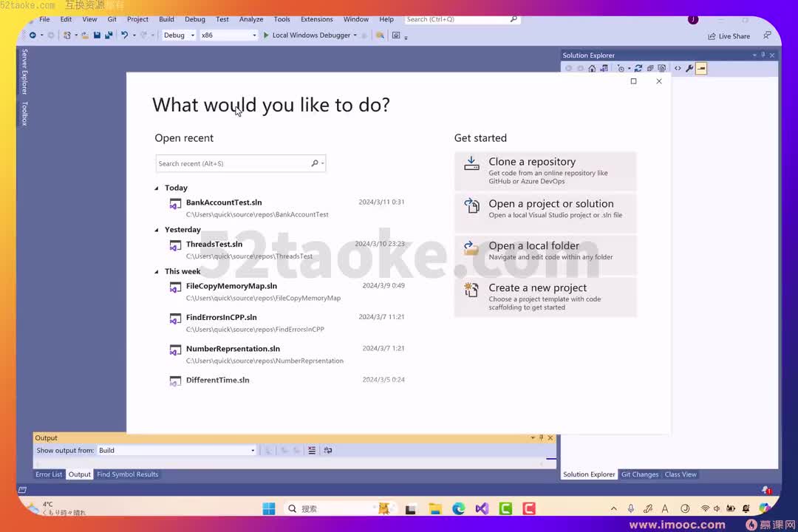Click the Search recent (Alt+S) field
The height and width of the screenshot is (532, 798).
click(240, 163)
